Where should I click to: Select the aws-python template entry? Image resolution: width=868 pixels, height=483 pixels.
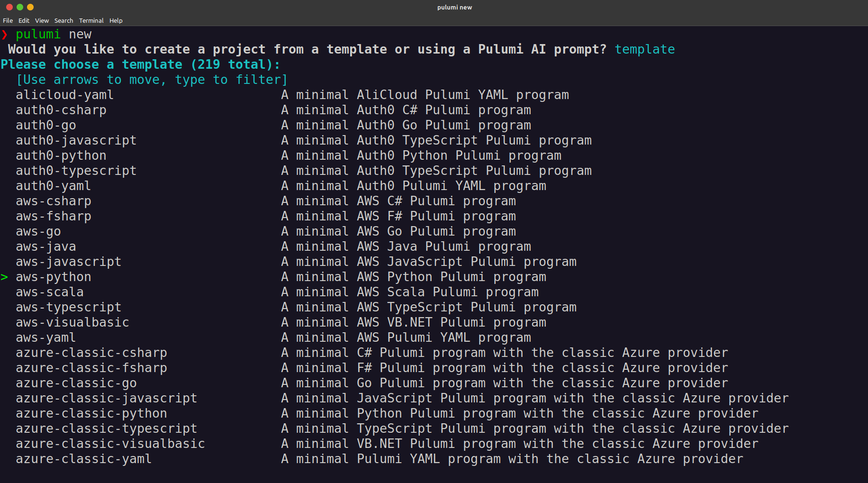(x=53, y=277)
